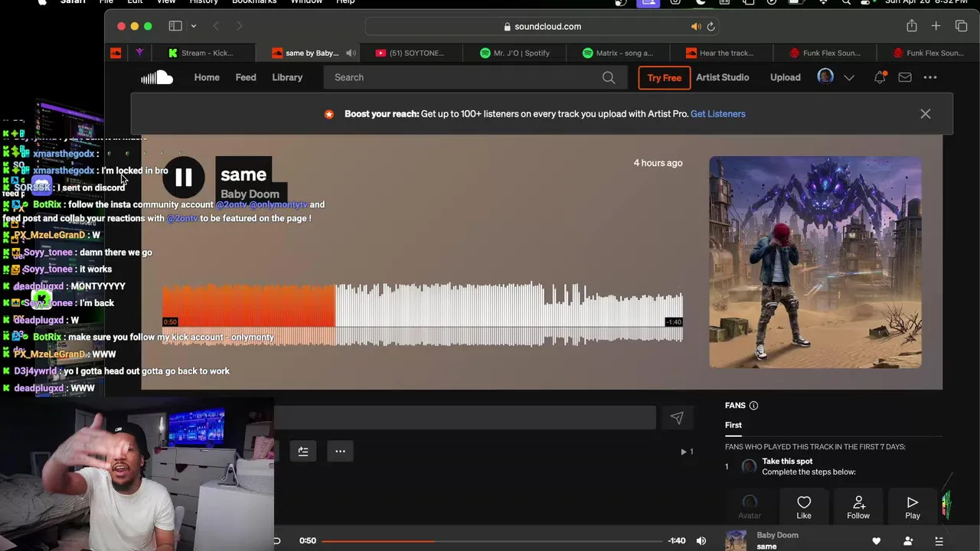Click the SoundCloud logo
Viewport: 980px width, 551px height.
click(157, 77)
